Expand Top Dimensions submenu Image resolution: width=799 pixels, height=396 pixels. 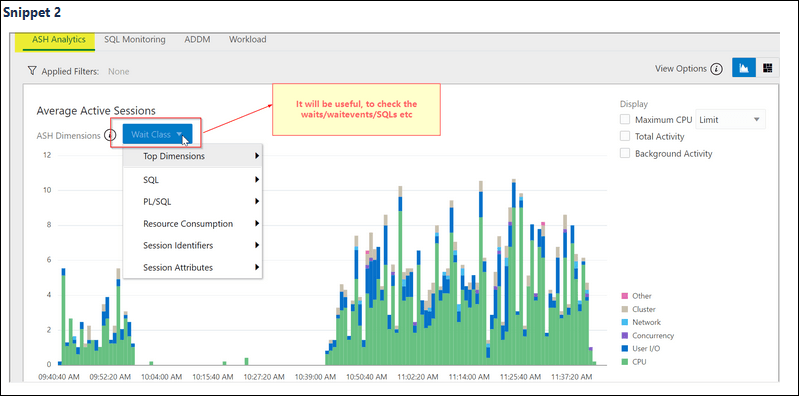click(193, 156)
